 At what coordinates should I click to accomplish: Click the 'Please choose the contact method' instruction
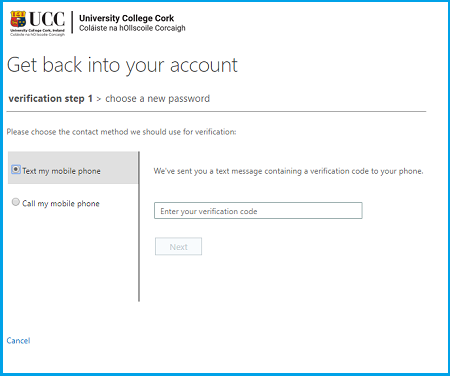[x=121, y=132]
